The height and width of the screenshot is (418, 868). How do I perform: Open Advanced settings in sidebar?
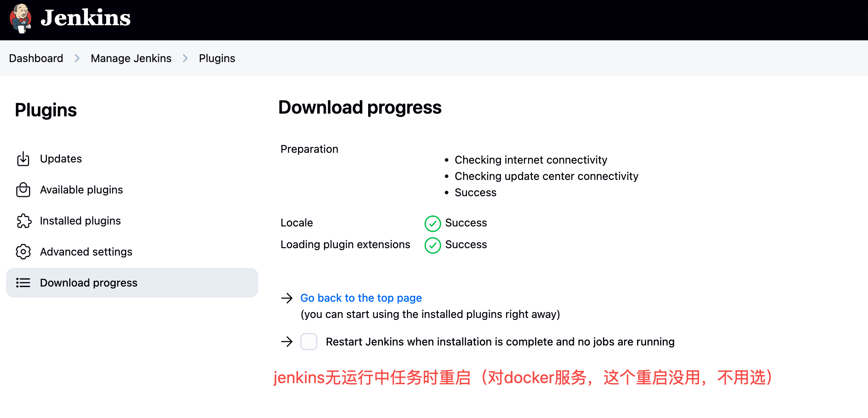pos(132,252)
